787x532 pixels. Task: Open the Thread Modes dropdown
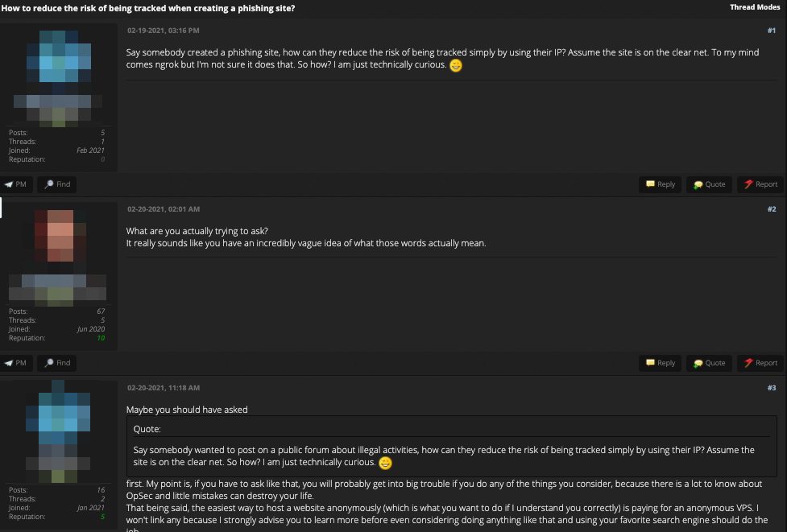(754, 7)
